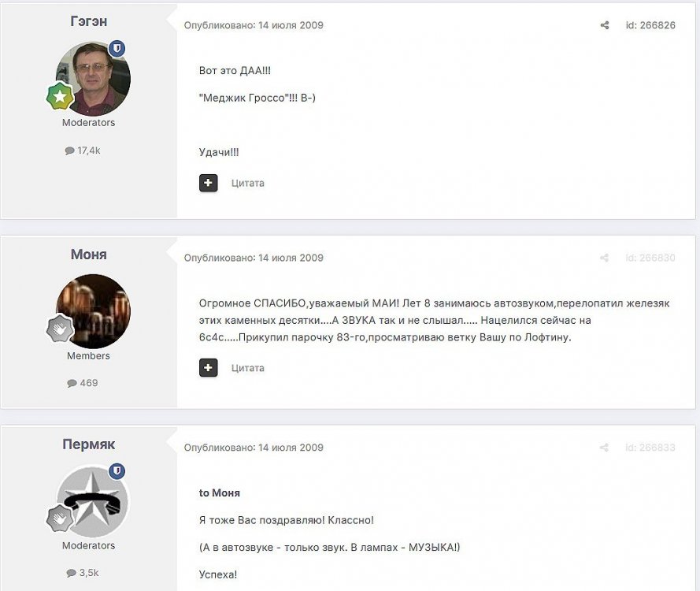Toggle the plus multiquote button in Моня's post
The height and width of the screenshot is (591, 700).
click(x=208, y=368)
